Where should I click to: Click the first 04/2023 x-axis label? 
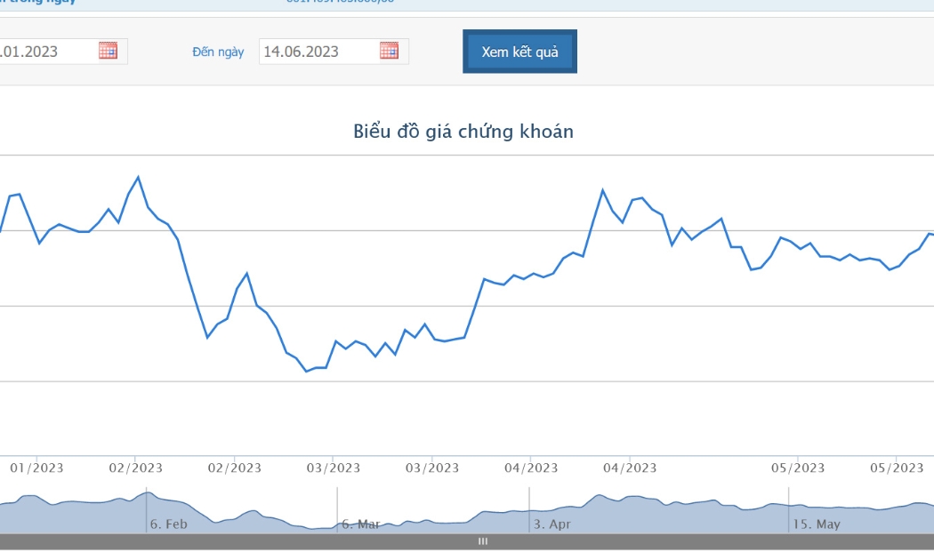pos(531,468)
